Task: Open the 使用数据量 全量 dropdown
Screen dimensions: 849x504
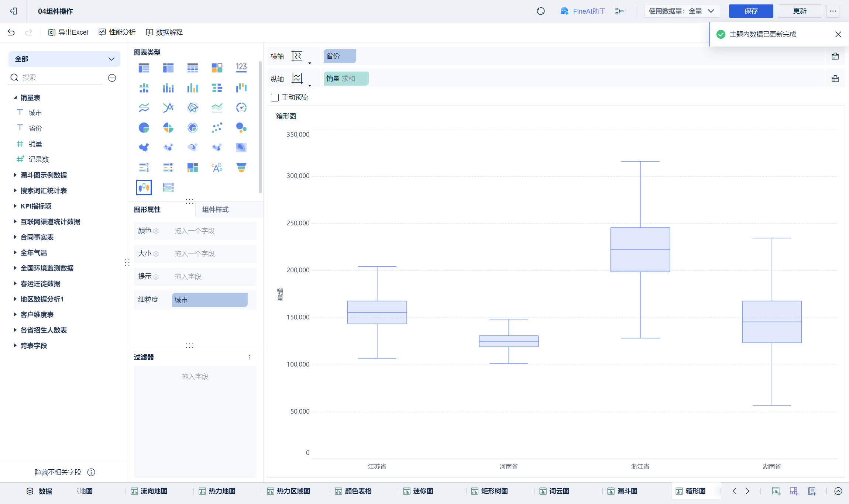Action: click(681, 11)
